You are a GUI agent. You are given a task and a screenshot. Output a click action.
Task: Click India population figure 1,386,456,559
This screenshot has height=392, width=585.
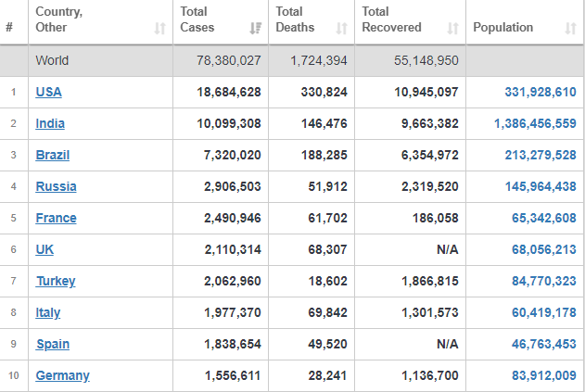pyautogui.click(x=535, y=123)
